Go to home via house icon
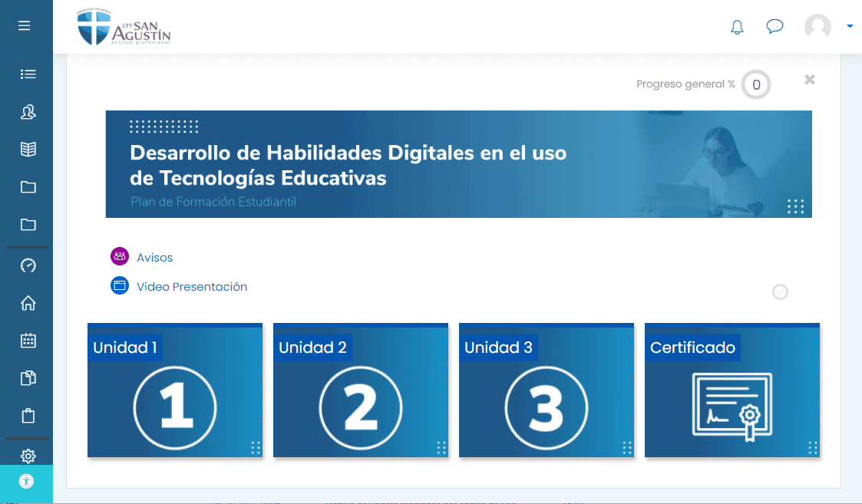The image size is (862, 504). pos(28,303)
